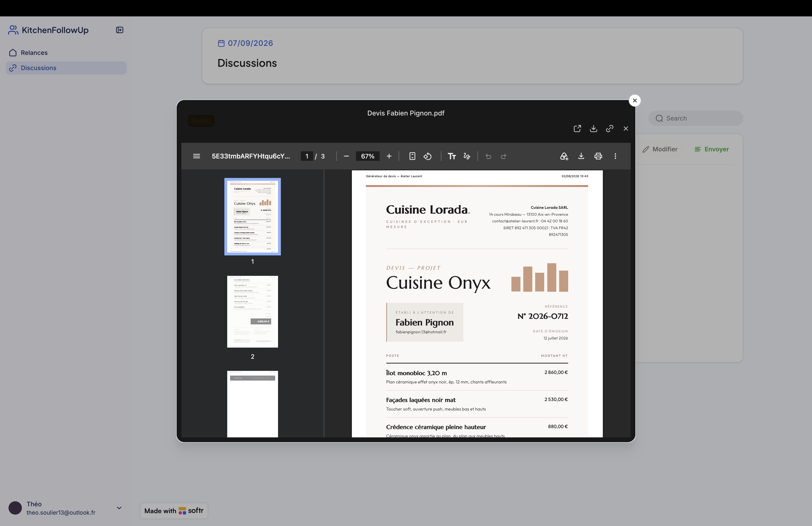This screenshot has height=526, width=812.
Task: Click the page number field showing 1
Action: tap(307, 156)
